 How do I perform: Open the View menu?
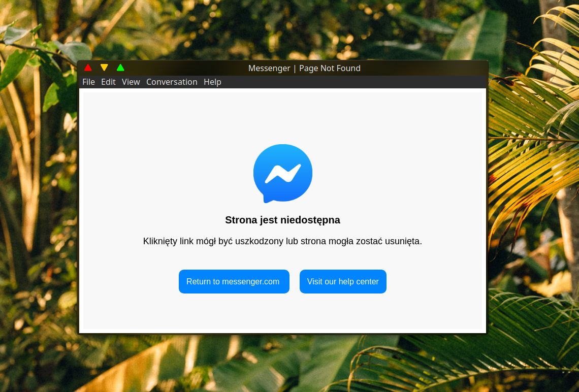tap(131, 82)
